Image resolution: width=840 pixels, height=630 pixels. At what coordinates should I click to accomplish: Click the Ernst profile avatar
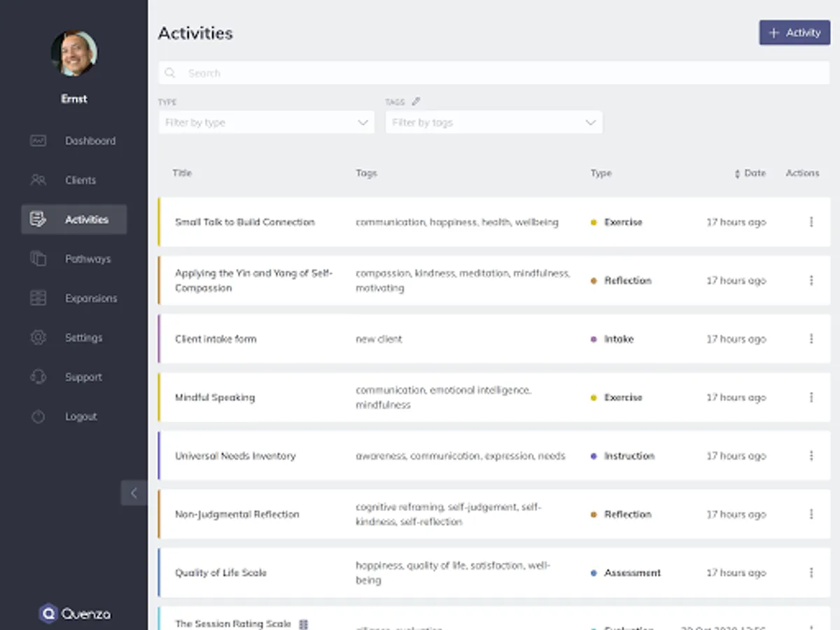pos(73,53)
